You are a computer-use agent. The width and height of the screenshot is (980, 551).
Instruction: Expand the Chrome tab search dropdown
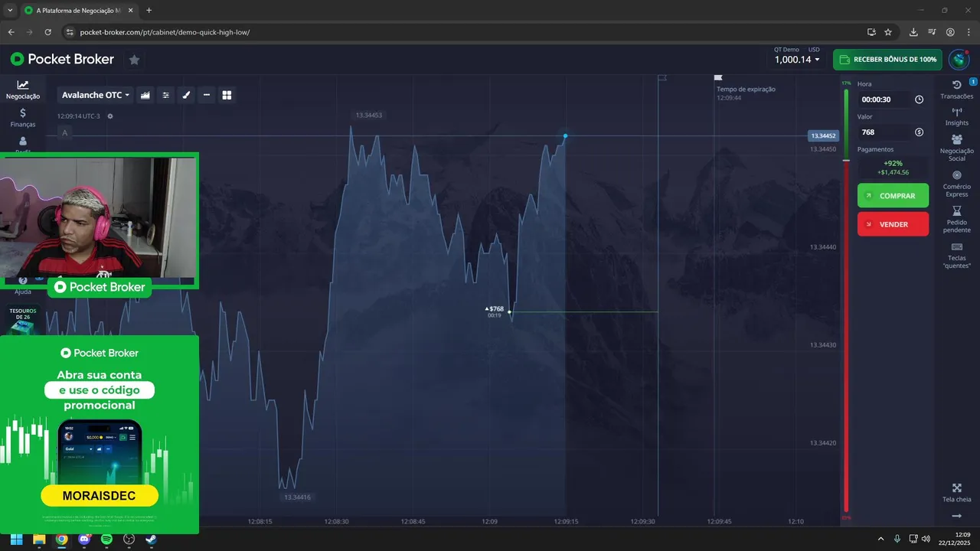pos(10,11)
